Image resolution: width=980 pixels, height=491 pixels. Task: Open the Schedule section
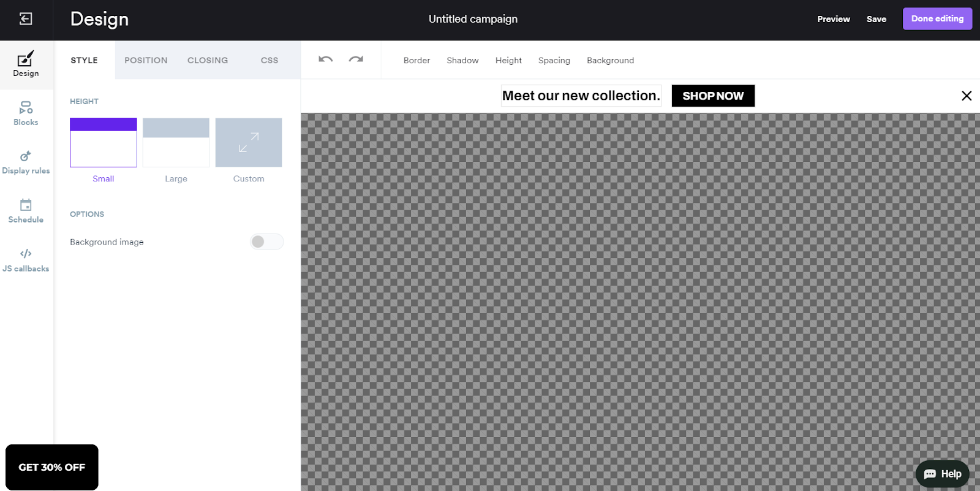click(26, 211)
